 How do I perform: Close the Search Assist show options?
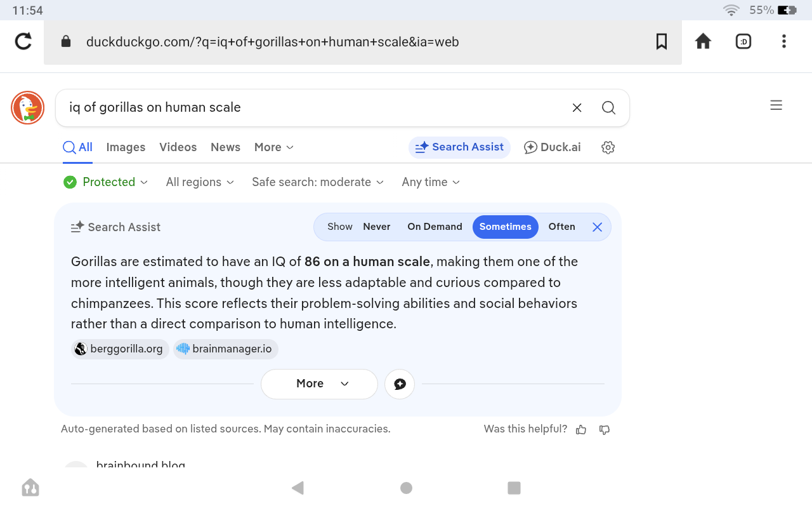[597, 227]
